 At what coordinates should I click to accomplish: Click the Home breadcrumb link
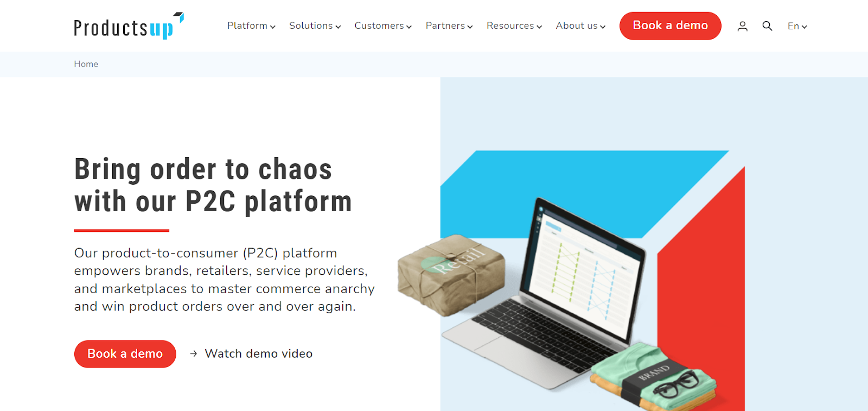(x=86, y=64)
